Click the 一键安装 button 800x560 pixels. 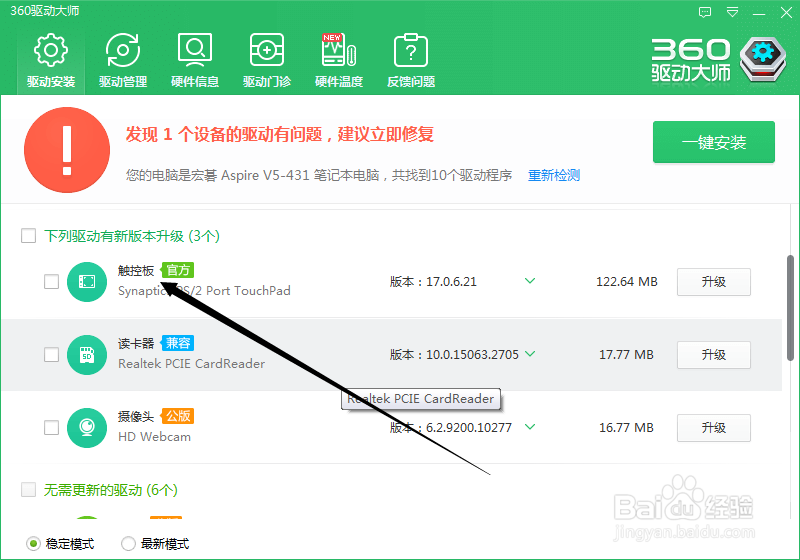(x=714, y=142)
